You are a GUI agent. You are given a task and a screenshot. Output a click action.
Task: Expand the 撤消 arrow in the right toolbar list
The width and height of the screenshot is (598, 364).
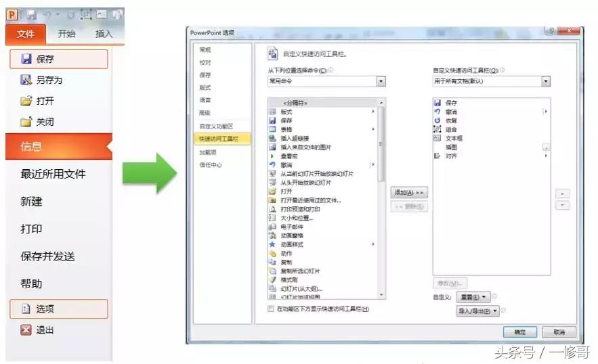(546, 111)
